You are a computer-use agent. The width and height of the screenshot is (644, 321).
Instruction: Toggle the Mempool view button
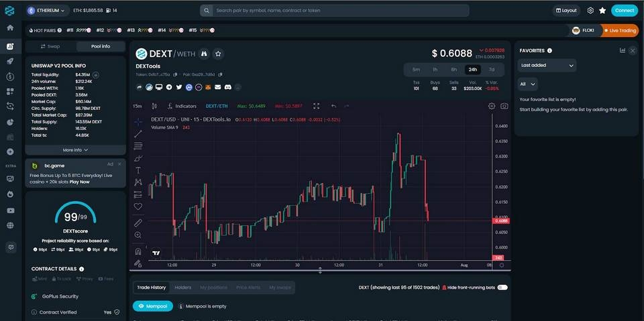pyautogui.click(x=153, y=306)
